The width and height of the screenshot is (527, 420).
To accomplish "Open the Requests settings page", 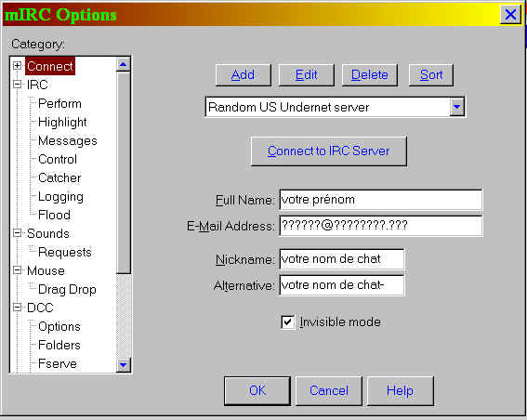I will click(65, 253).
